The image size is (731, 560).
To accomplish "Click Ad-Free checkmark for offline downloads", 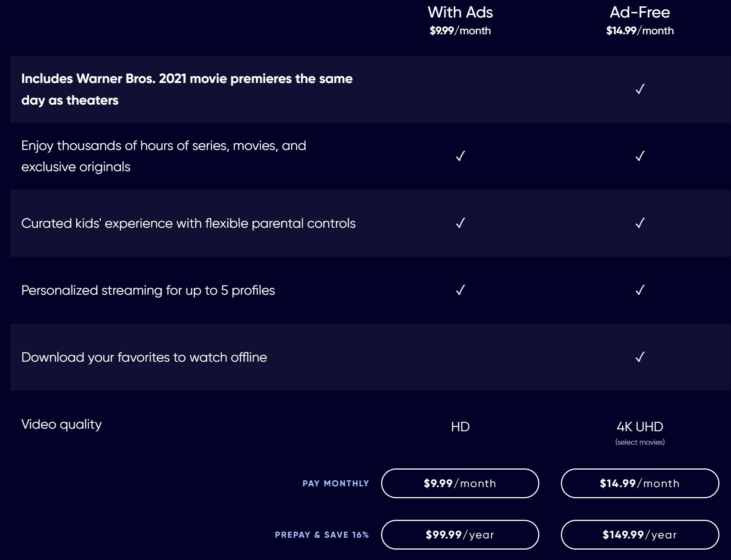I will click(640, 357).
